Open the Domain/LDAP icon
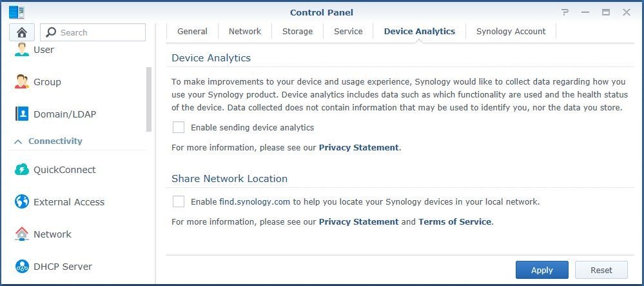The width and height of the screenshot is (644, 286). 22,114
